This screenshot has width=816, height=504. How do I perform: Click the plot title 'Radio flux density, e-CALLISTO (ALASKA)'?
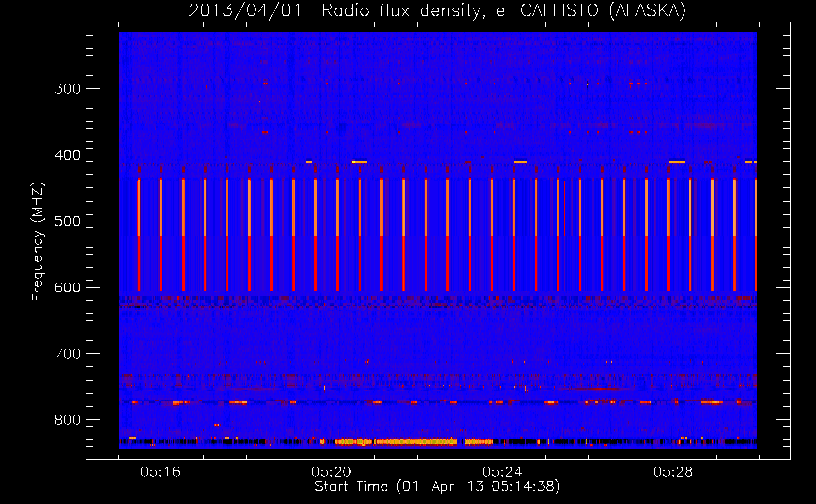503,11
